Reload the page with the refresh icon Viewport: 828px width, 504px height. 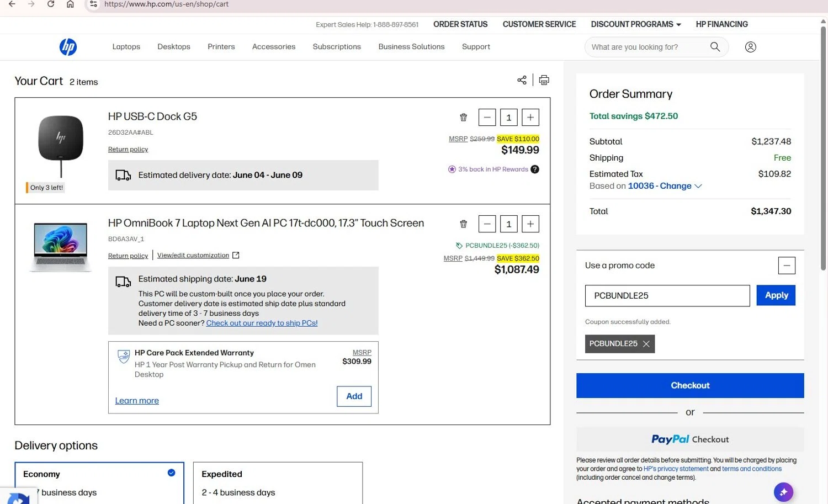click(x=51, y=4)
